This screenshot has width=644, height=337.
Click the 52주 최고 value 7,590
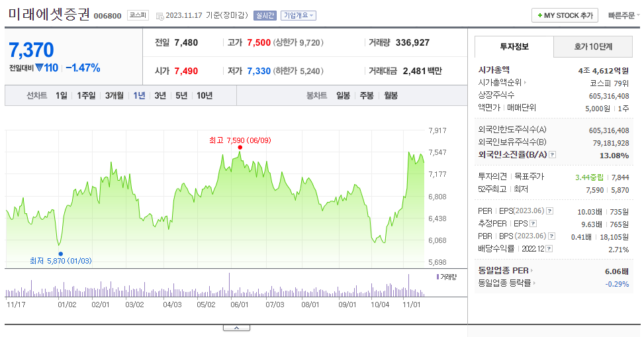click(x=595, y=190)
